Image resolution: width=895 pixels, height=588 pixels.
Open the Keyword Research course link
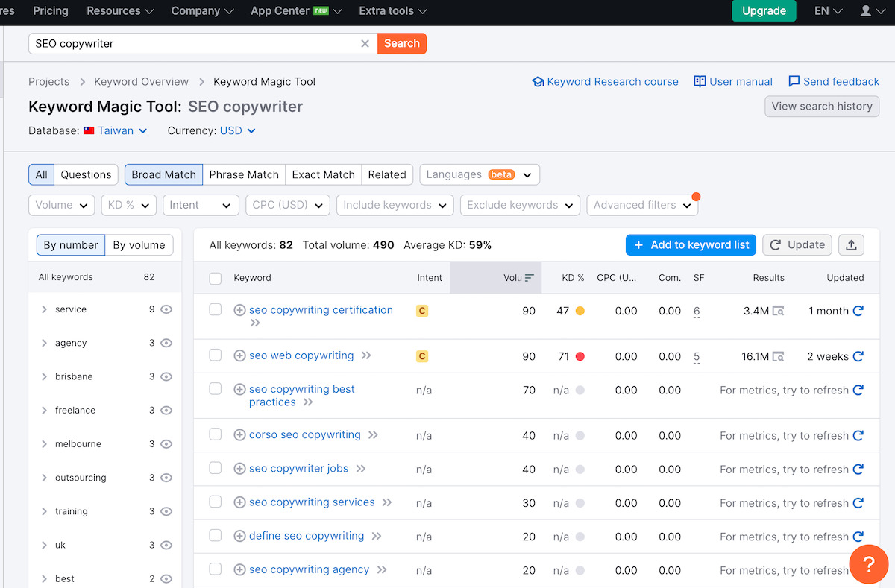(605, 82)
